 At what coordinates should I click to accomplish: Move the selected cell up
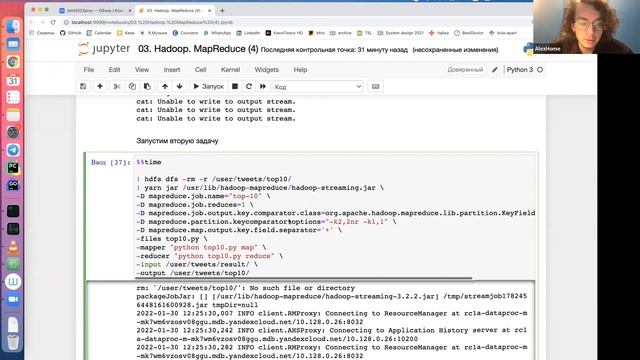(x=165, y=87)
